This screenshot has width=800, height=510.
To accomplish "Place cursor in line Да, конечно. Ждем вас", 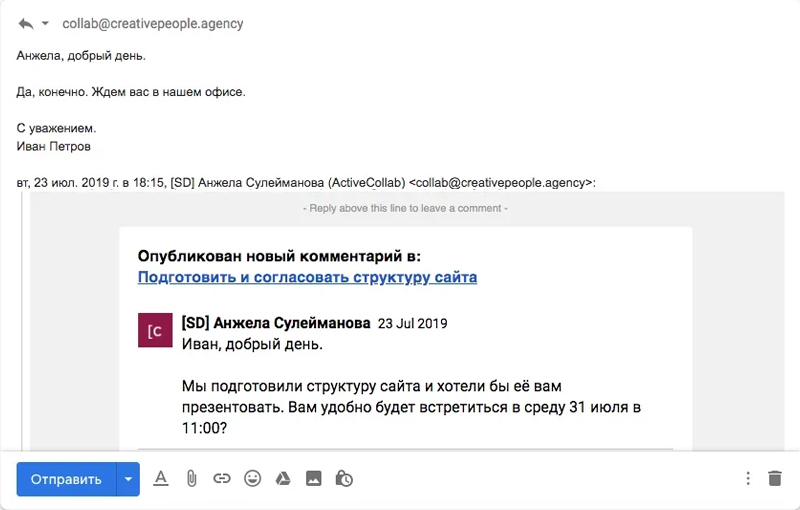I will point(131,92).
